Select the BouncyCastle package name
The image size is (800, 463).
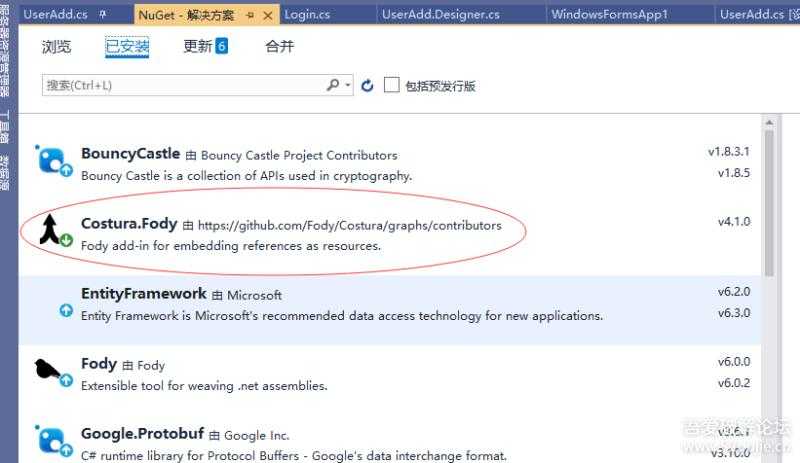click(x=131, y=154)
